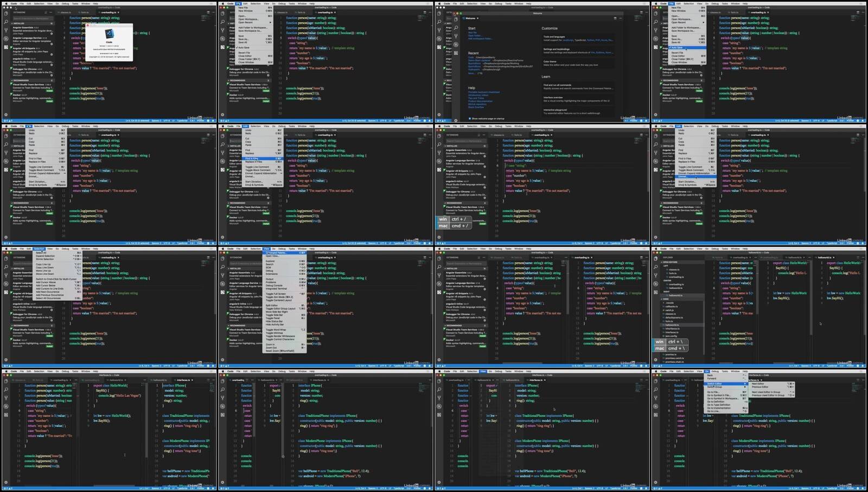Click Search icon in the Explorer sidebar window
This screenshot has height=492, width=868.
(x=656, y=267)
